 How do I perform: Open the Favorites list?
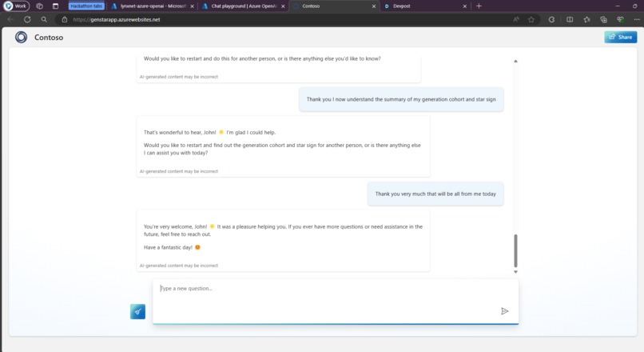[x=586, y=19]
